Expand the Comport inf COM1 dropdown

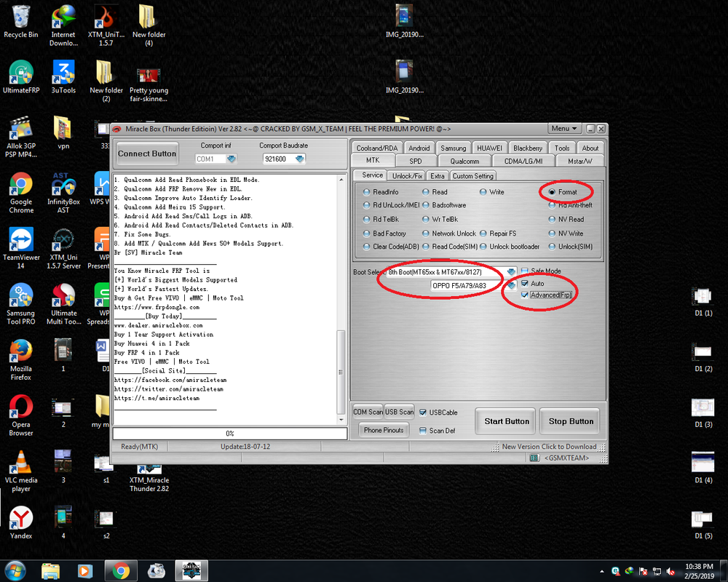[232, 159]
